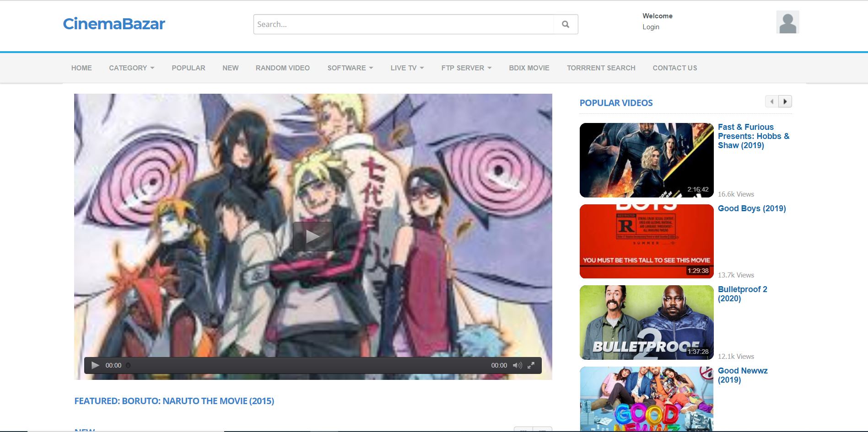Click the CinemaBazar logo
The width and height of the screenshot is (868, 432).
pos(114,24)
